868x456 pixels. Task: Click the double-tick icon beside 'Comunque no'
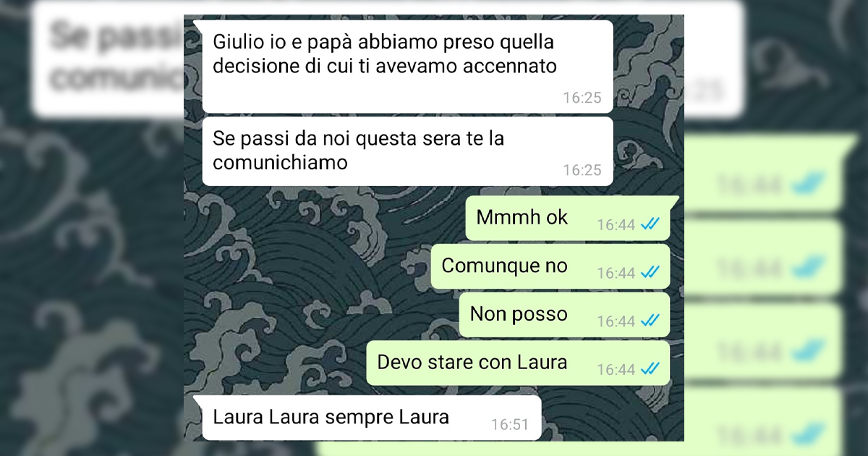click(x=650, y=272)
